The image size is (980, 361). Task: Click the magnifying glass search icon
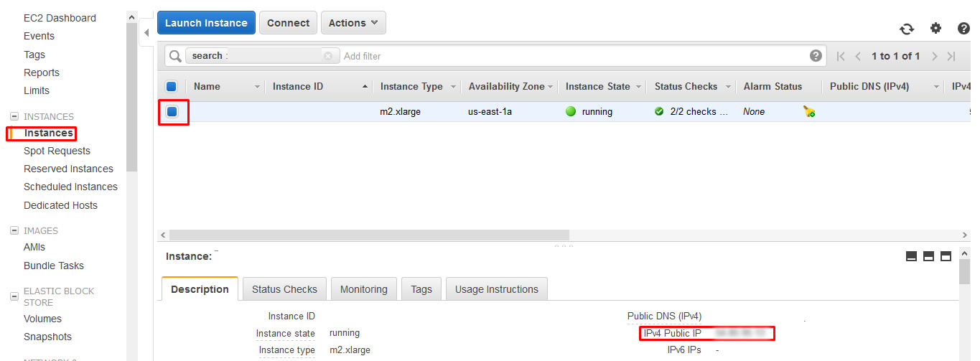click(174, 56)
